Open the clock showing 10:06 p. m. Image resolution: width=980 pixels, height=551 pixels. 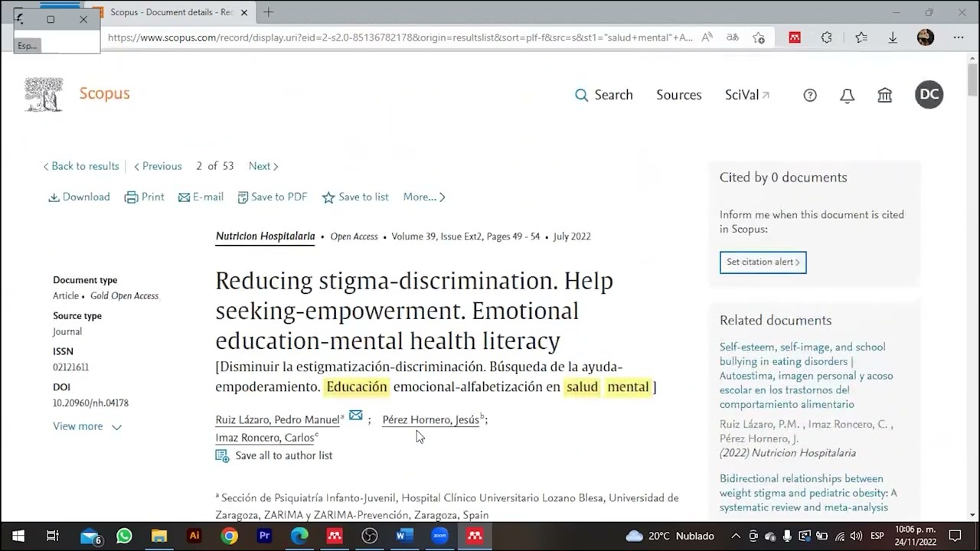916,536
